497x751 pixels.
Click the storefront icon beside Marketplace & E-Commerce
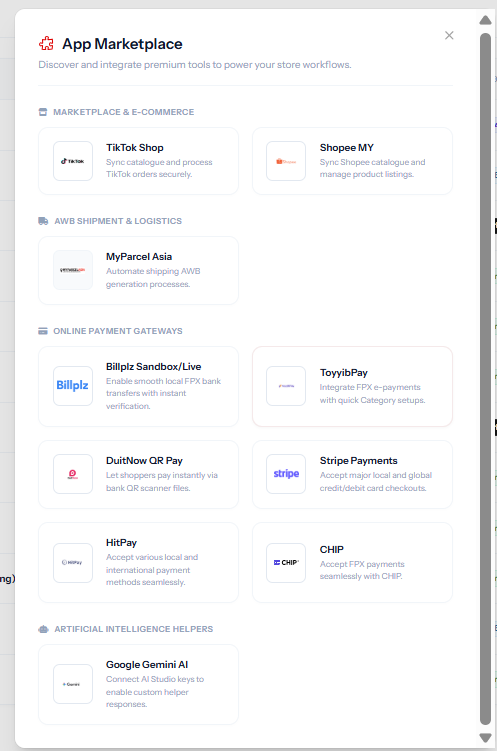(x=43, y=112)
